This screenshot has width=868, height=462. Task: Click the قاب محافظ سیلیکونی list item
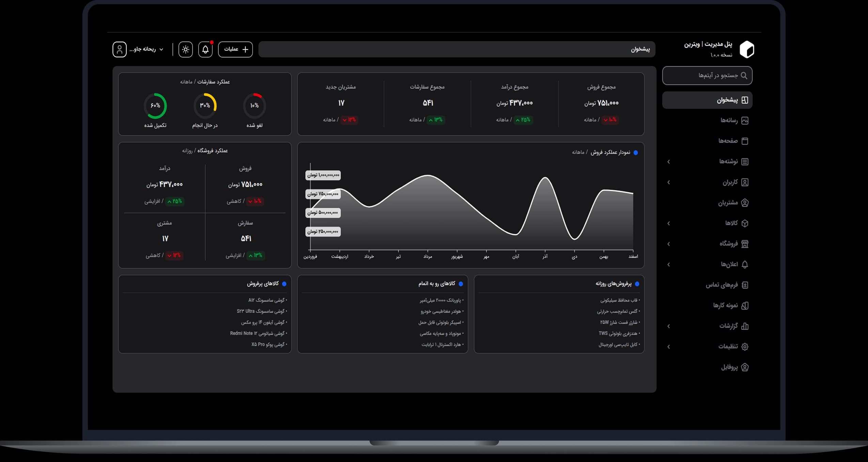point(620,300)
